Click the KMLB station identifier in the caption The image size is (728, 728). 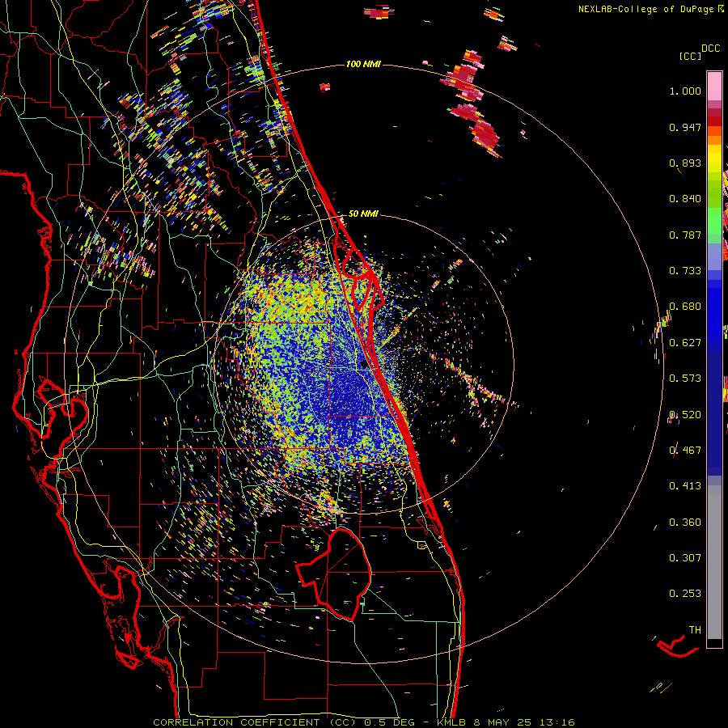pyautogui.click(x=451, y=722)
